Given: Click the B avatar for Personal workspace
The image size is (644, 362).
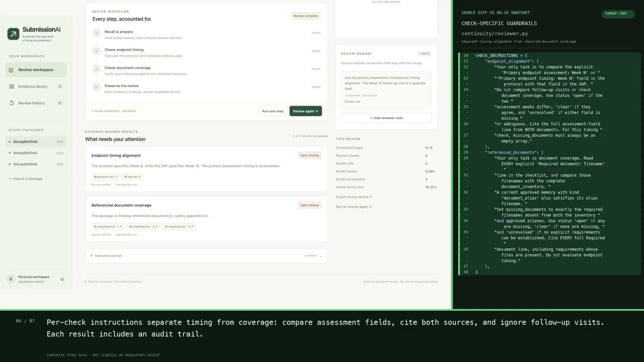Looking at the screenshot, I should (11, 279).
